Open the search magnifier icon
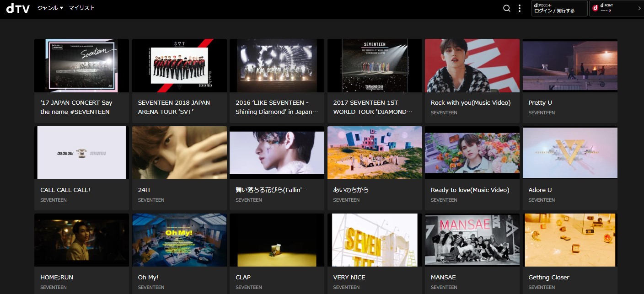The width and height of the screenshot is (644, 294). pos(506,8)
